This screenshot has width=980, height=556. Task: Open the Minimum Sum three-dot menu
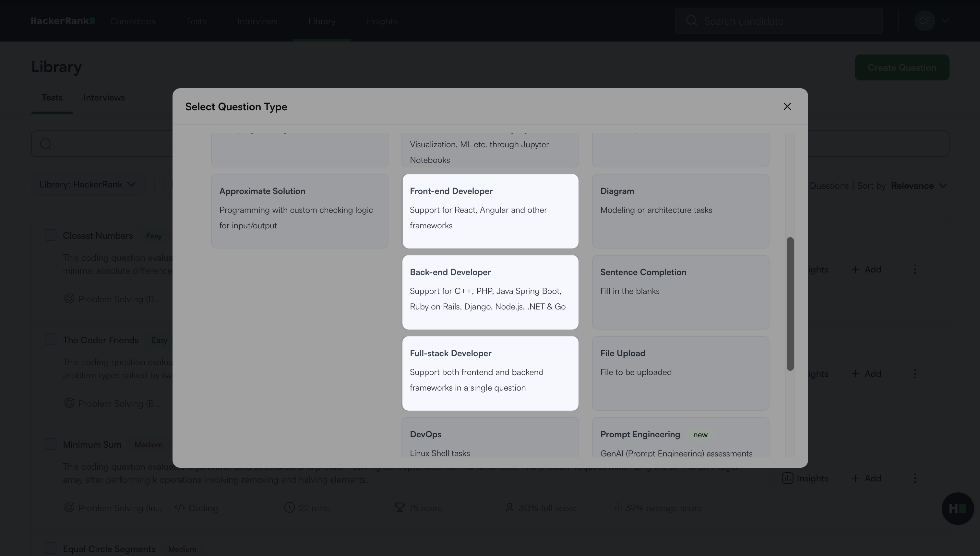pyautogui.click(x=915, y=478)
